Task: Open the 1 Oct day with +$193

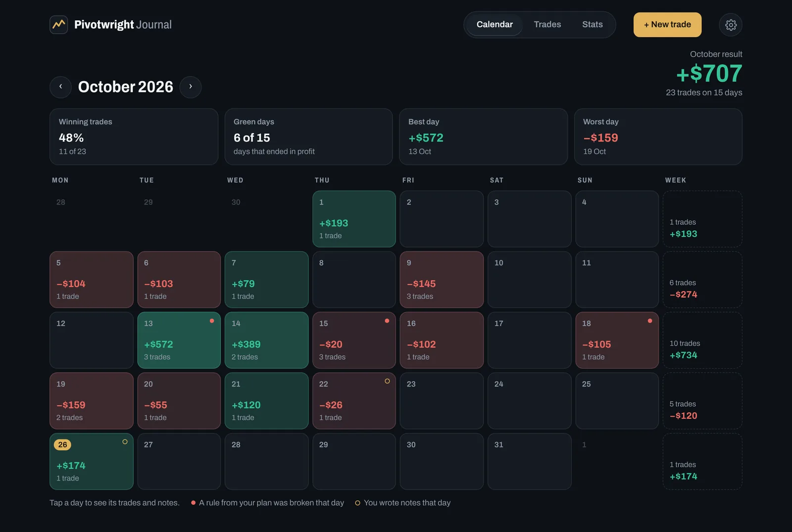Action: coord(354,219)
